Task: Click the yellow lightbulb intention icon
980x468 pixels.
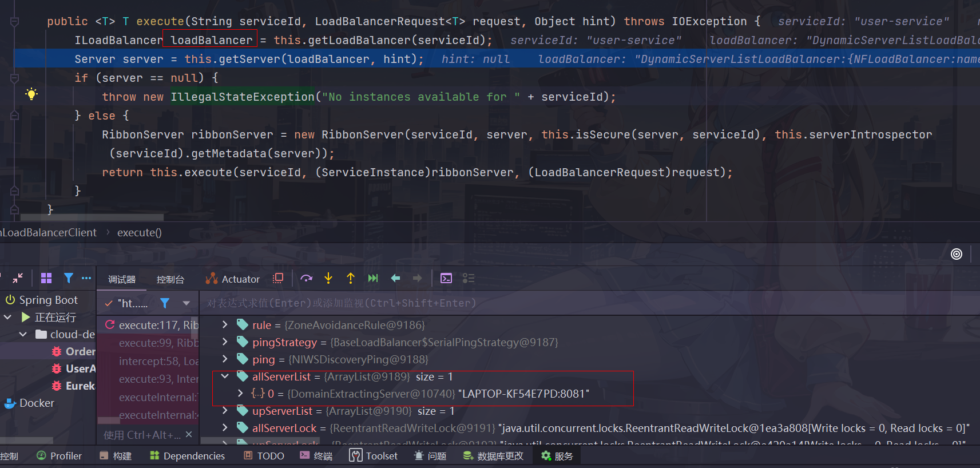Action: tap(31, 94)
